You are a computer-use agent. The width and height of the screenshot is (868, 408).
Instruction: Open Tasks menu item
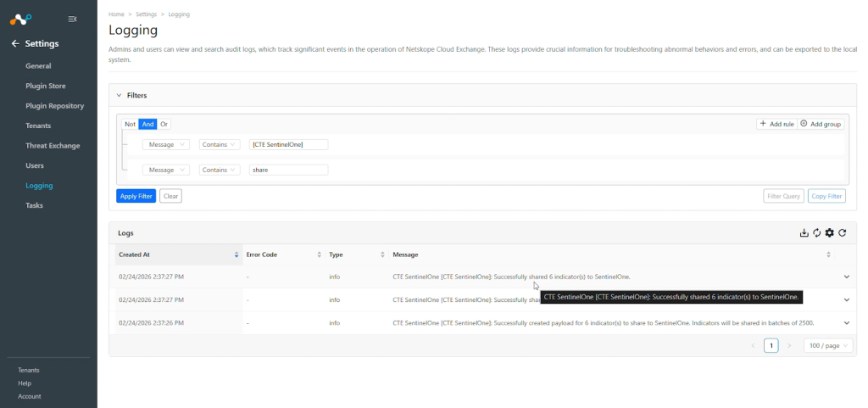tap(34, 205)
